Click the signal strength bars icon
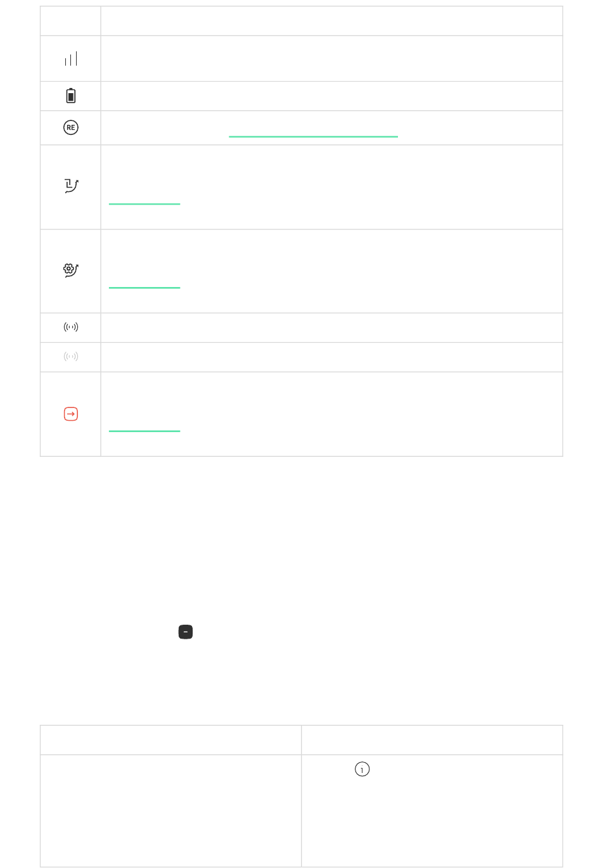The width and height of the screenshot is (602, 868). pos(71,59)
